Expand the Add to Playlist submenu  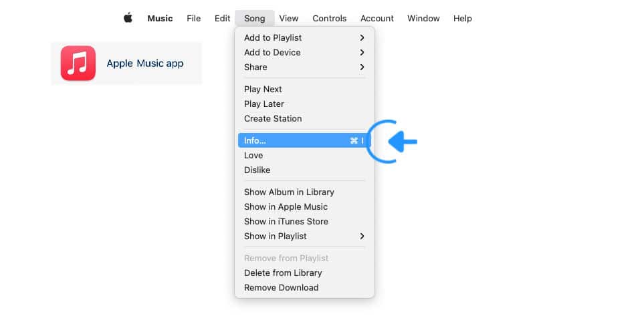coord(362,38)
